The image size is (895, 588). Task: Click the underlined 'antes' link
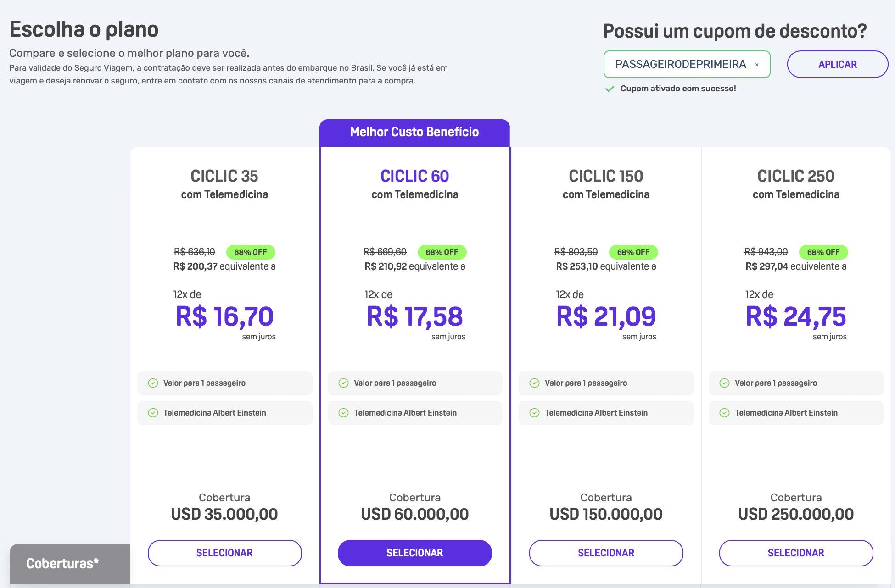coord(274,68)
